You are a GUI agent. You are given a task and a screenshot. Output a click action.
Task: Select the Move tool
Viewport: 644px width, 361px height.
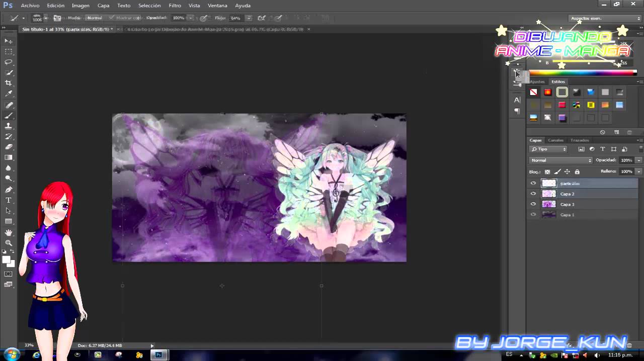[9, 41]
